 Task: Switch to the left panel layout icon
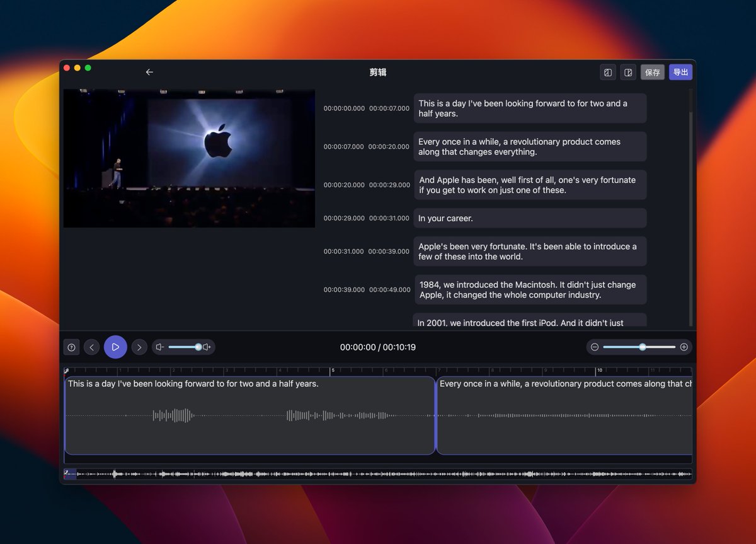click(x=608, y=72)
